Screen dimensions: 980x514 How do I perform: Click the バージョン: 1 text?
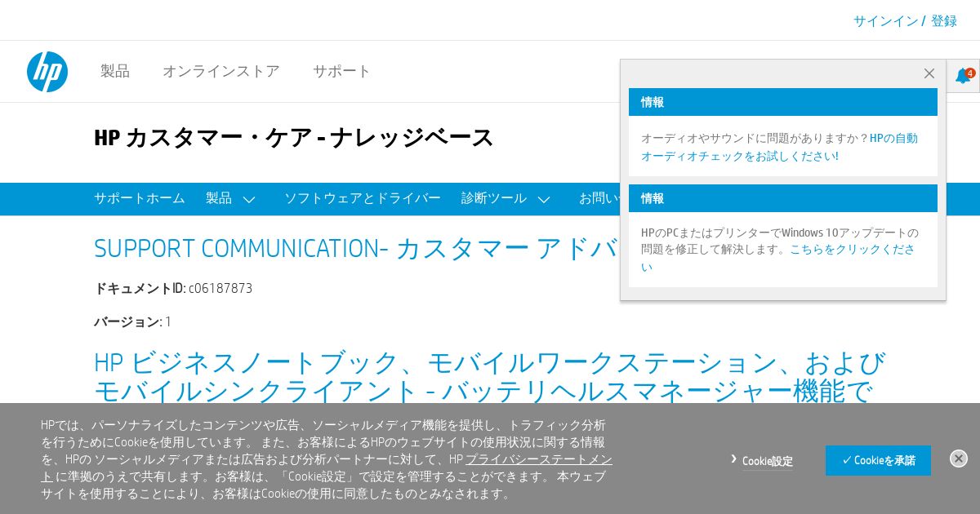(x=133, y=321)
